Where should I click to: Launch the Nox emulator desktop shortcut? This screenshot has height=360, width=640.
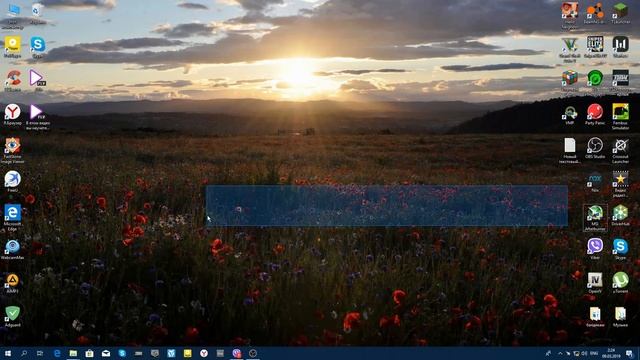(595, 181)
